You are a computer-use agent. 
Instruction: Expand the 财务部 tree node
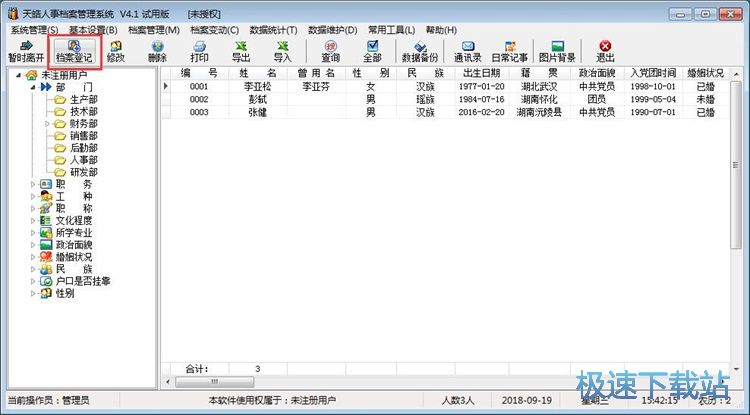(47, 124)
